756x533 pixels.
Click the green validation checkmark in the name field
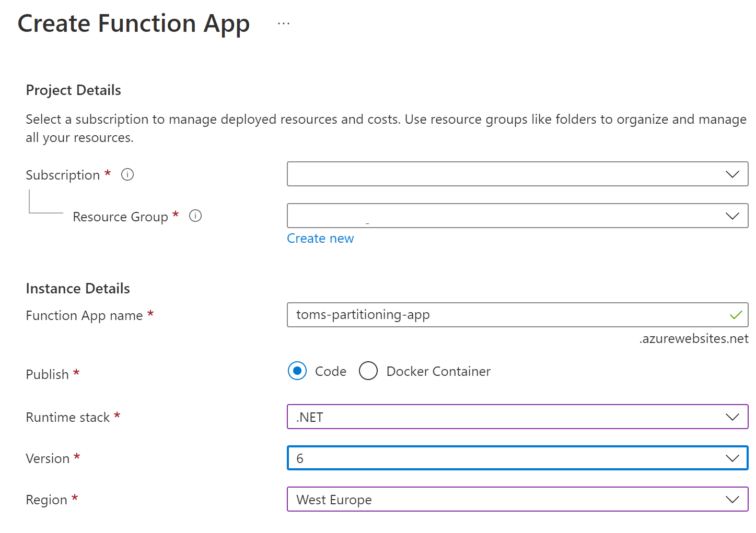(x=736, y=315)
